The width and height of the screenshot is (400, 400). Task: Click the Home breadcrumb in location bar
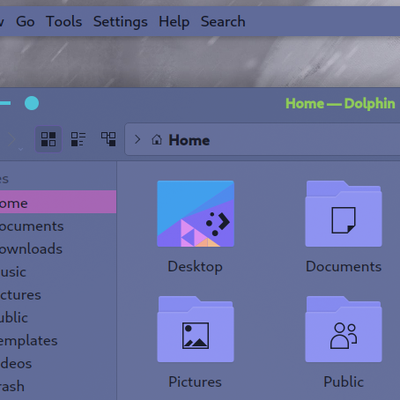tap(189, 140)
